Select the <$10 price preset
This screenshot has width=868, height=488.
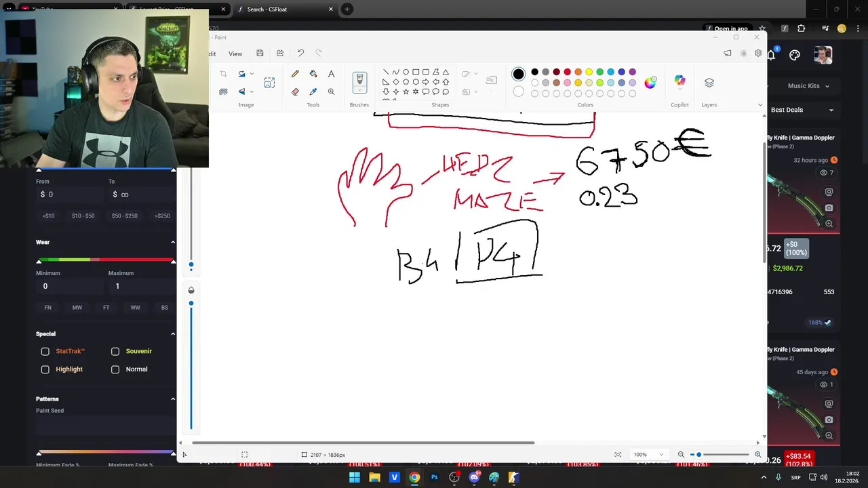point(48,216)
